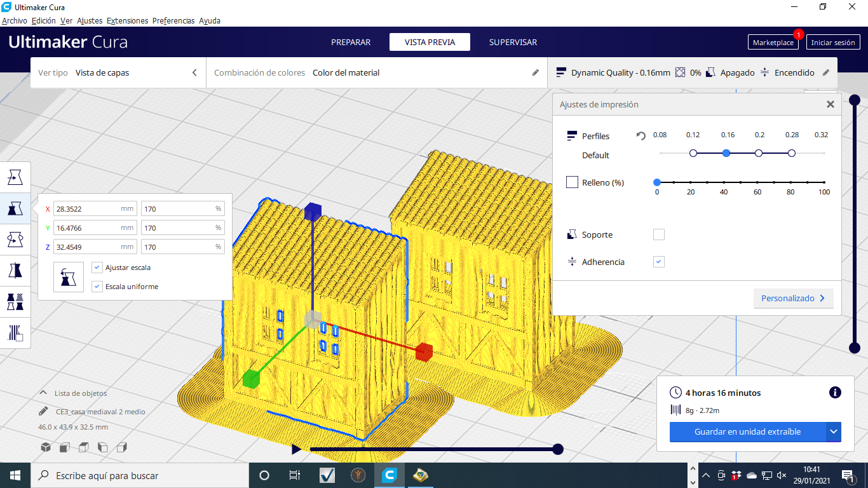
Task: Select the Rotate tool icon
Action: pyautogui.click(x=15, y=240)
